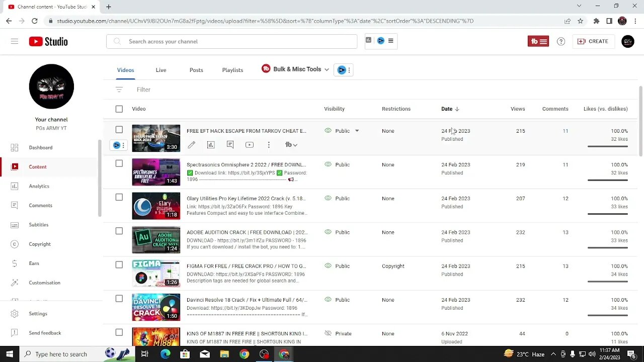Click the list lines icon beside search
The height and width of the screenshot is (362, 644).
coord(390,41)
